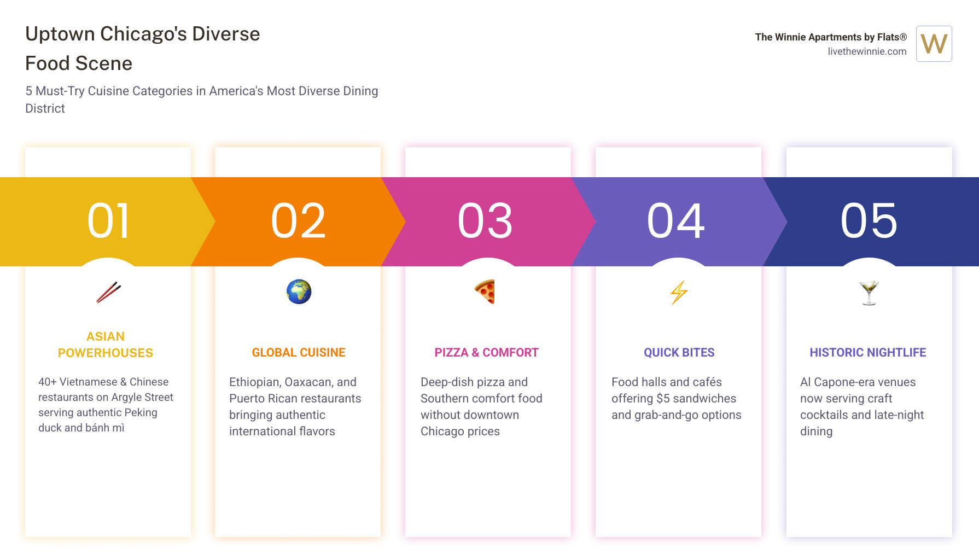
Task: Select the purple 04 arrow segment
Action: 676,221
